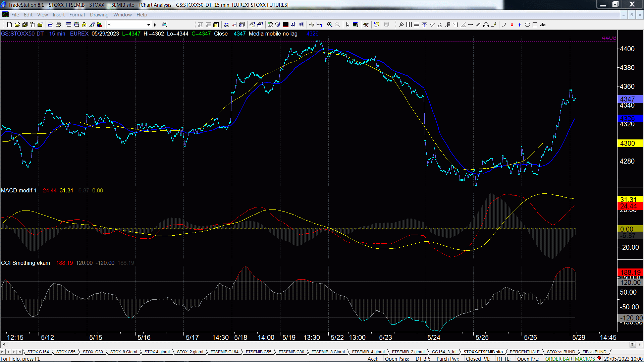Select the vertical lines drawing tool
Image resolution: width=644 pixels, height=362 pixels.
tap(409, 25)
